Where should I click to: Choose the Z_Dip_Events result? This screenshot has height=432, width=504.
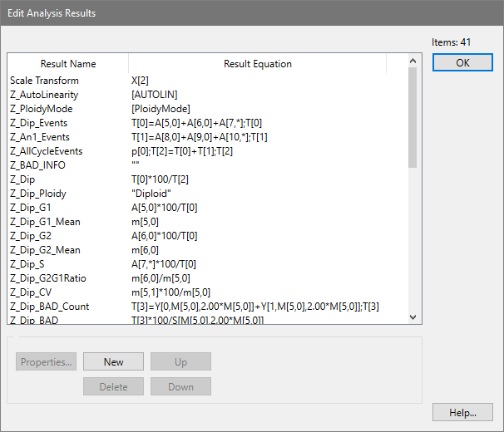(x=40, y=123)
